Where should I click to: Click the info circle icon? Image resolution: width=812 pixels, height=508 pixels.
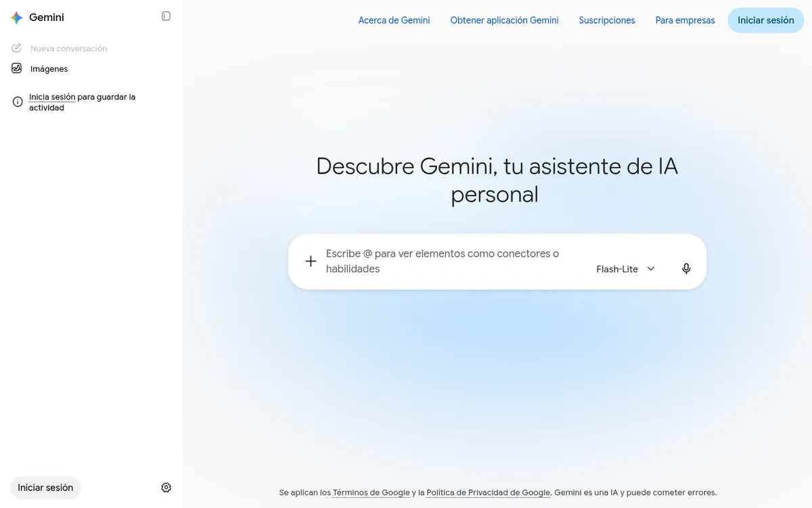pos(18,102)
